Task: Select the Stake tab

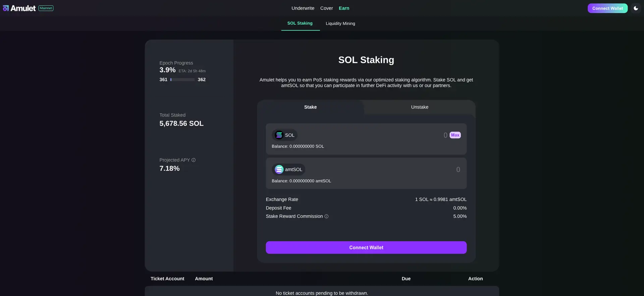Action: [310, 107]
